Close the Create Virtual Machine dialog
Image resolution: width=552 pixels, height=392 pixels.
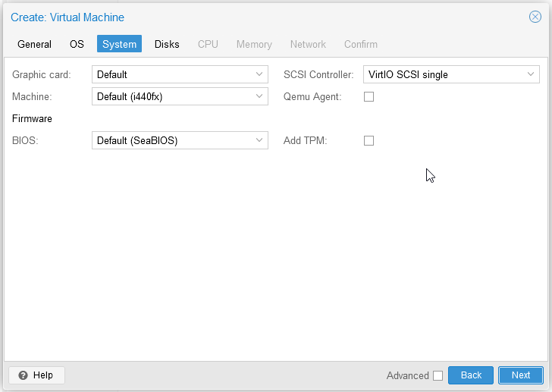pos(535,17)
